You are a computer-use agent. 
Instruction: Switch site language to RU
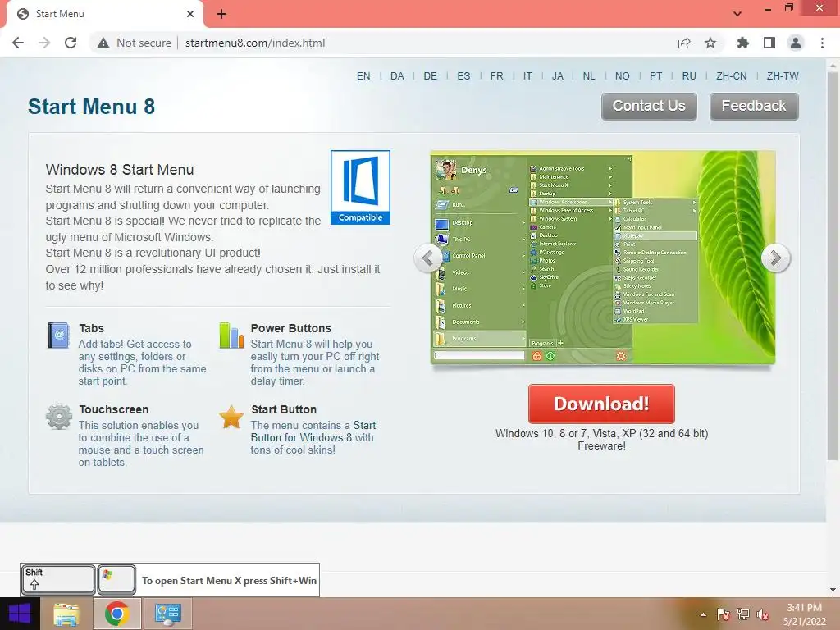click(x=689, y=76)
